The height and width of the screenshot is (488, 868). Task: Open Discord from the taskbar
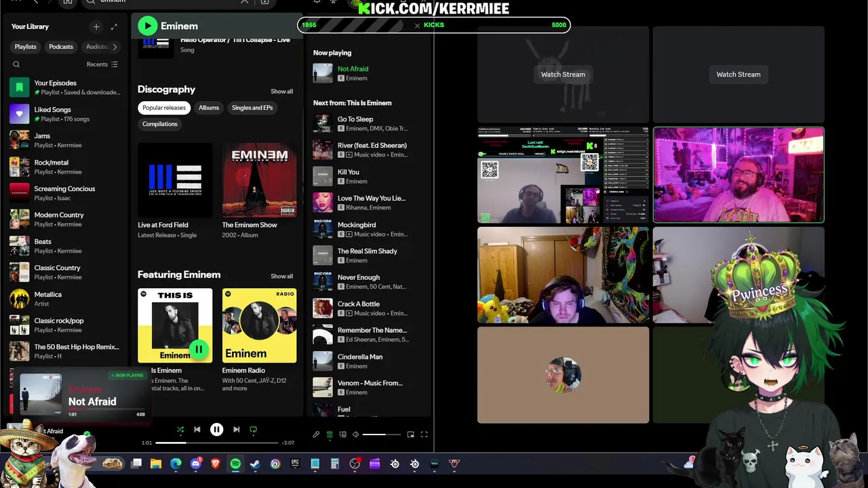(196, 464)
